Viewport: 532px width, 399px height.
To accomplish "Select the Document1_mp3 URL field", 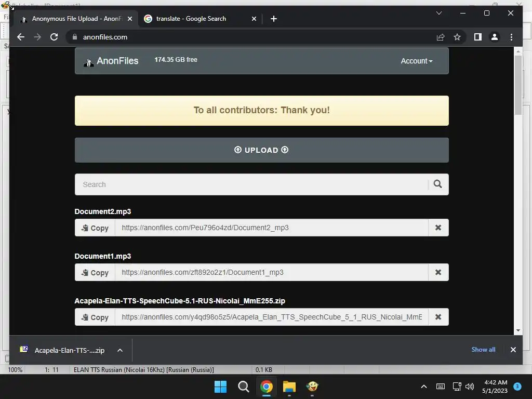I will (271, 272).
